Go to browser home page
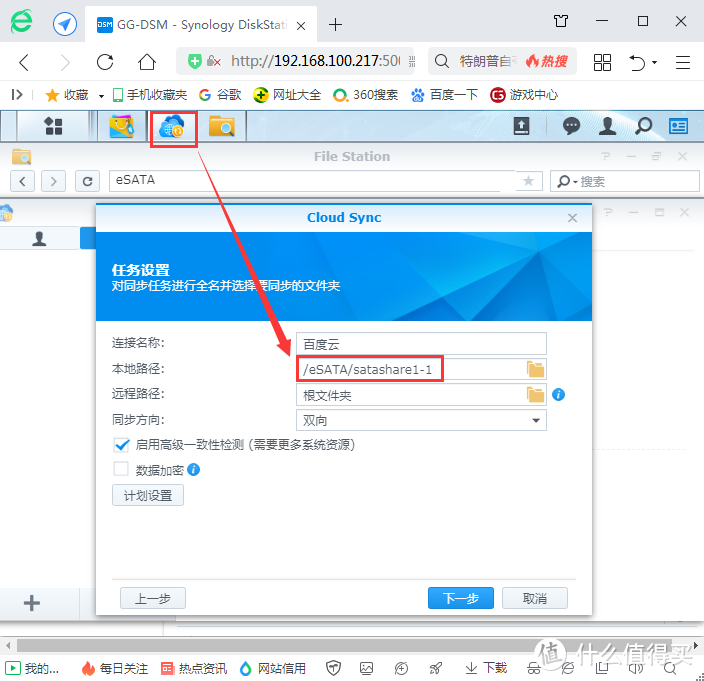 point(147,62)
